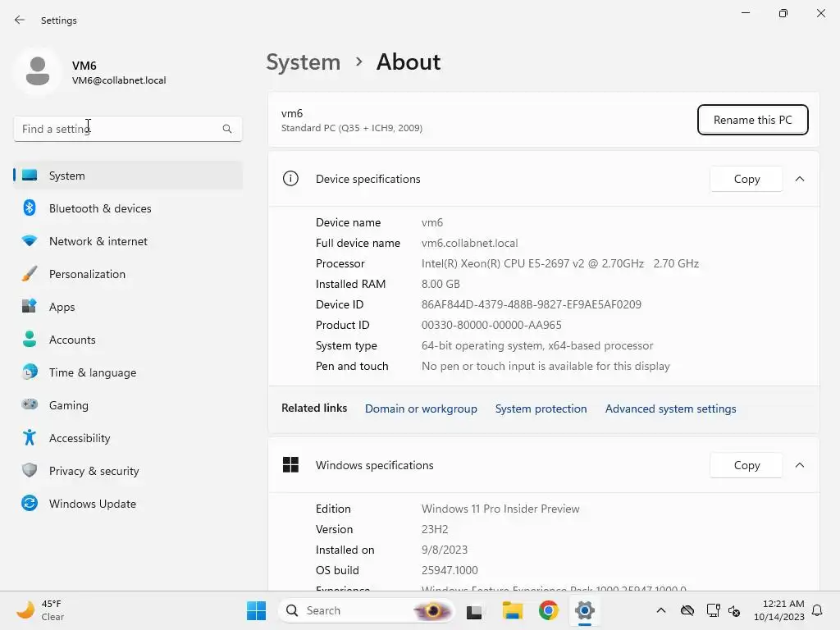The image size is (840, 630).
Task: Open the Personalization paintbrush icon
Action: pos(30,274)
